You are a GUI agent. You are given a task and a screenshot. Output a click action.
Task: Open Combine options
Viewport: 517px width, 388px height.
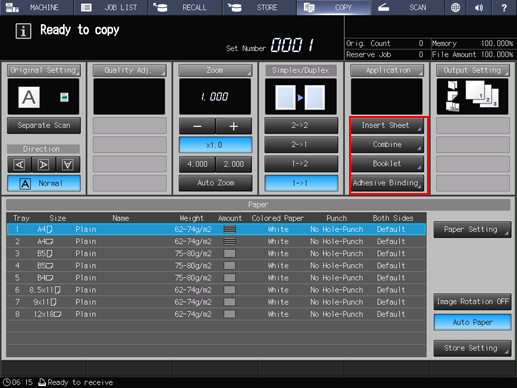coord(387,144)
